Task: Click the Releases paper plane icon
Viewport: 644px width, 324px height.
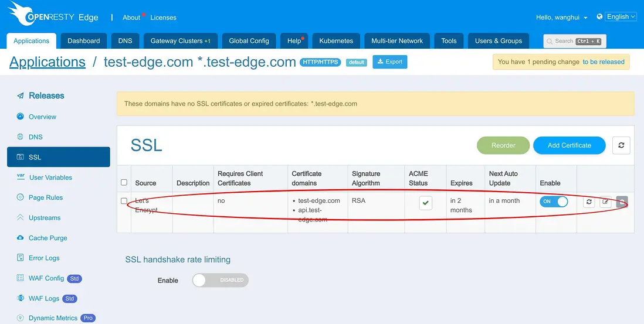Action: [x=20, y=96]
